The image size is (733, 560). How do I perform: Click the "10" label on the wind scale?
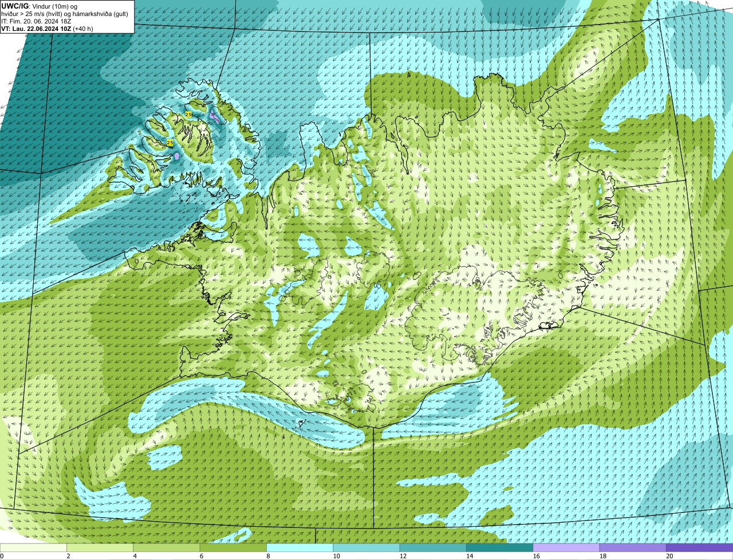[337, 556]
